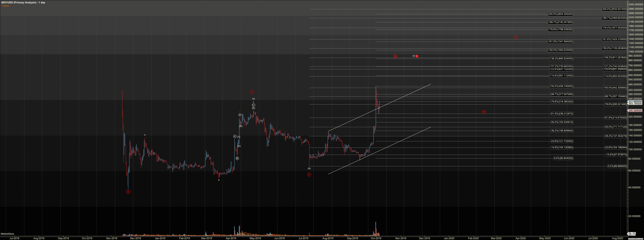Click the BSV/USD Primary Analysis title
Image resolution: width=644 pixels, height=240 pixels.
click(23, 3)
